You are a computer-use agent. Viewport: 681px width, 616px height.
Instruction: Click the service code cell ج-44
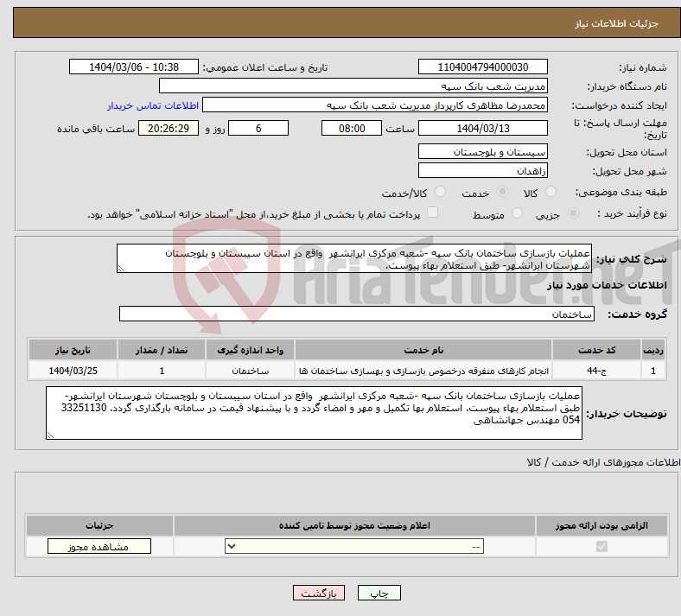point(596,371)
